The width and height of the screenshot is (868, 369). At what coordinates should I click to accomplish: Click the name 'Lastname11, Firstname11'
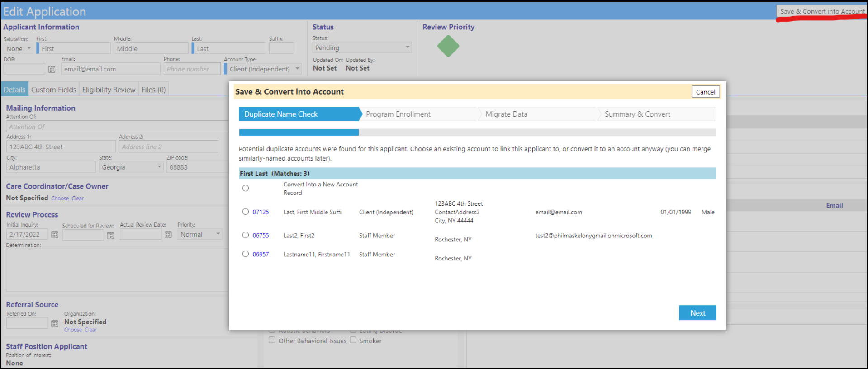click(x=317, y=255)
